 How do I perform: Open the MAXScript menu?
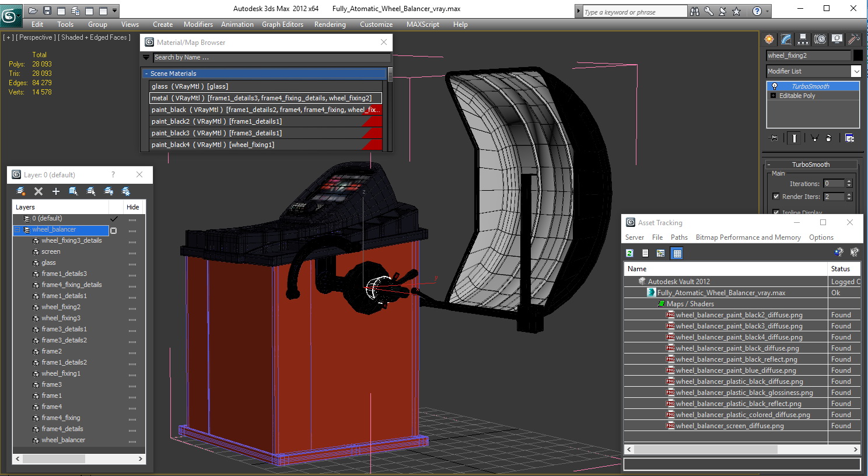[423, 24]
